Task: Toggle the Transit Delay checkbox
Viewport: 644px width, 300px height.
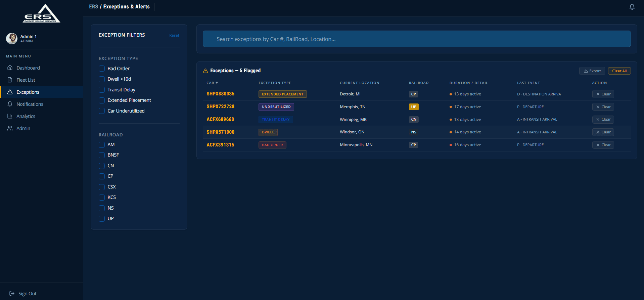Action: [102, 90]
